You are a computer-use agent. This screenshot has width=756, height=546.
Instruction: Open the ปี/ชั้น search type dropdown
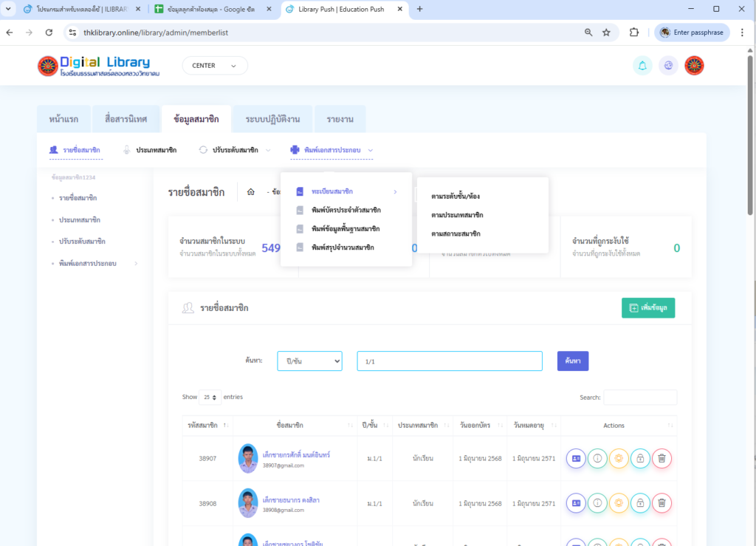[x=309, y=361]
